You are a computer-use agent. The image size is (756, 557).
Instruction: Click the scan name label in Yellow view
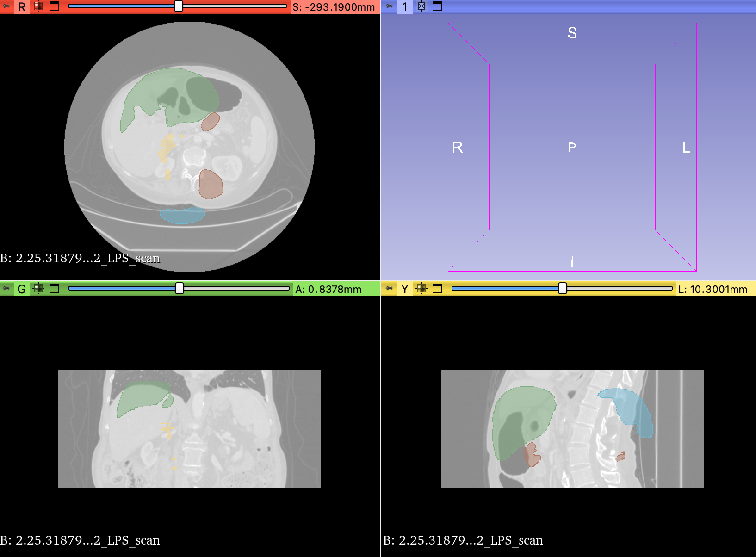(x=463, y=540)
